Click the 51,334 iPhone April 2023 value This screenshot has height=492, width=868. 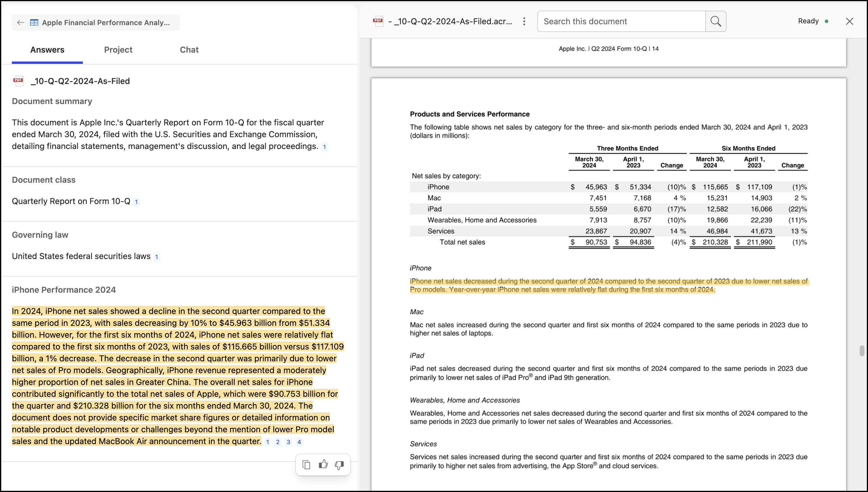point(640,187)
